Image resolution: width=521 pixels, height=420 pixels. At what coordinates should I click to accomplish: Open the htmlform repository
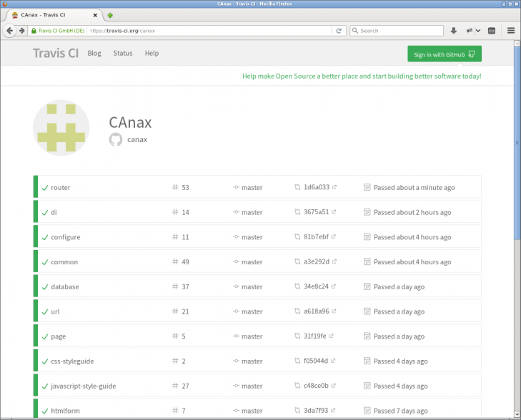click(x=66, y=411)
